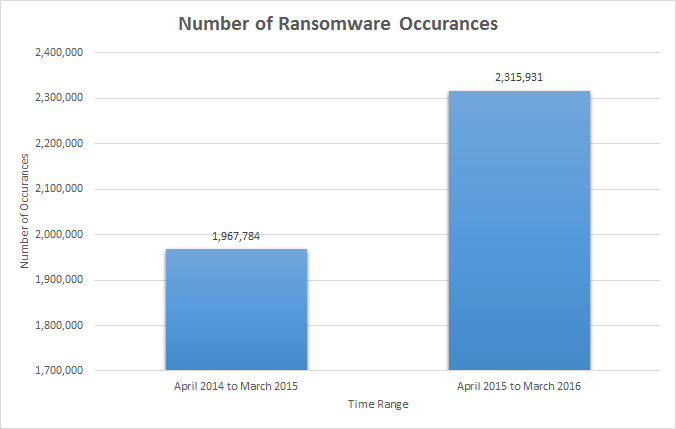Click the word Ransomware in the title

point(334,24)
